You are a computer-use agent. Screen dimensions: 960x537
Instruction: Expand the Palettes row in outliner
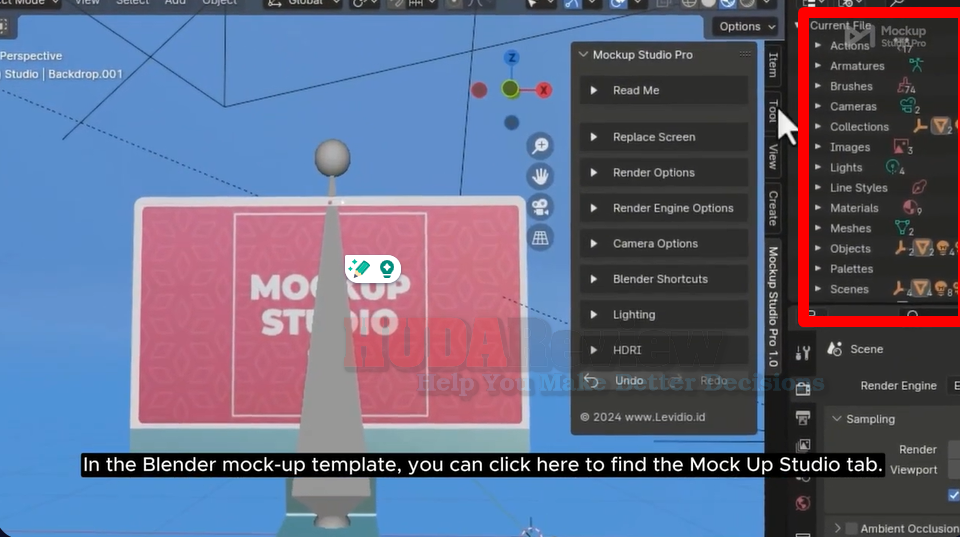818,268
